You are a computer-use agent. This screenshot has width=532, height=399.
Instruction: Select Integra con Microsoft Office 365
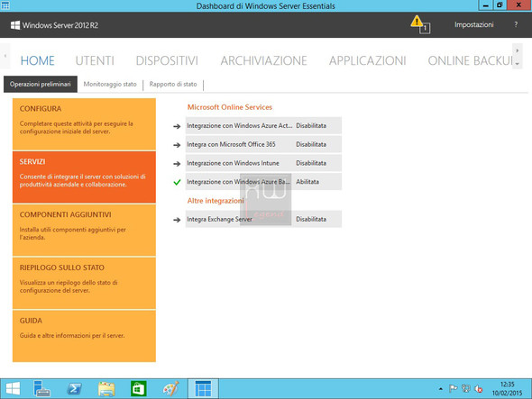point(263,144)
